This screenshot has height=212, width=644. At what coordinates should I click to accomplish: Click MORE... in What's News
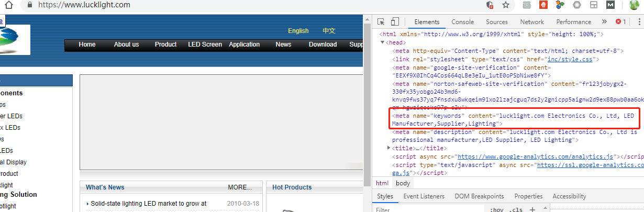[240, 187]
